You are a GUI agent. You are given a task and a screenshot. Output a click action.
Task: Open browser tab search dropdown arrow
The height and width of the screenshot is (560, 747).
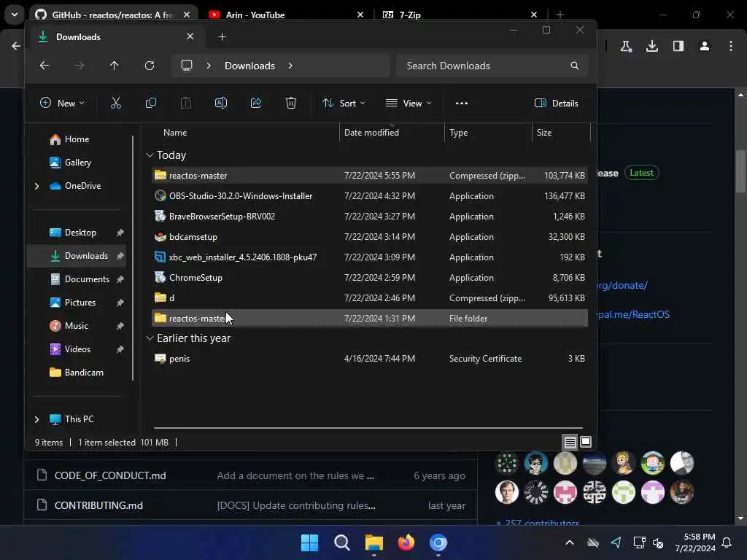(x=15, y=15)
